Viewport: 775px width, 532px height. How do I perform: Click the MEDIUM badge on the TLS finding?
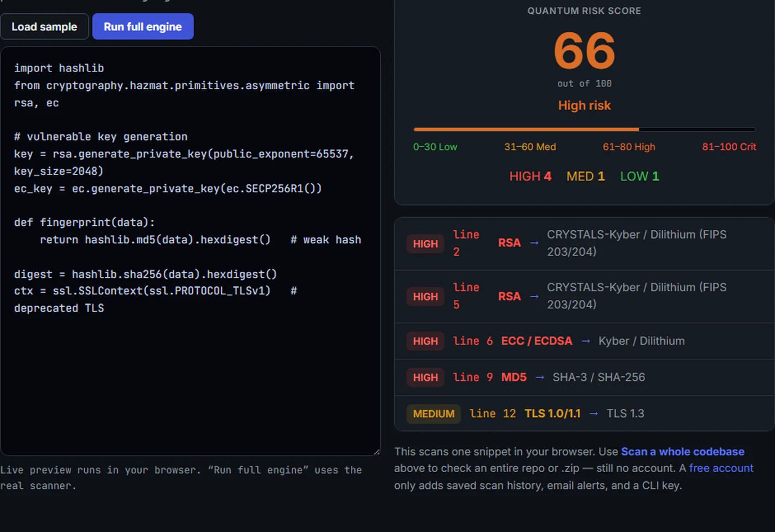tap(433, 414)
